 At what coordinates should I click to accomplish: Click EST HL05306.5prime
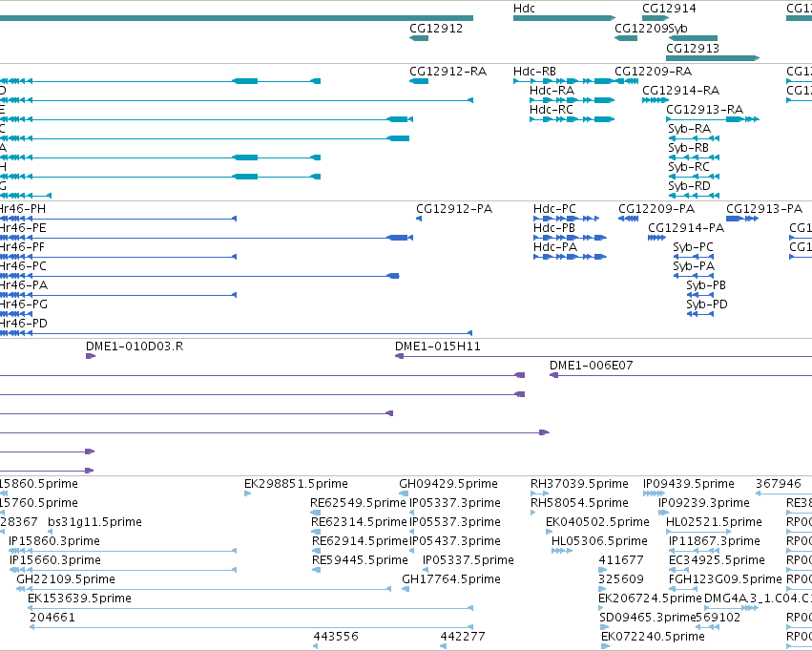pyautogui.click(x=599, y=542)
